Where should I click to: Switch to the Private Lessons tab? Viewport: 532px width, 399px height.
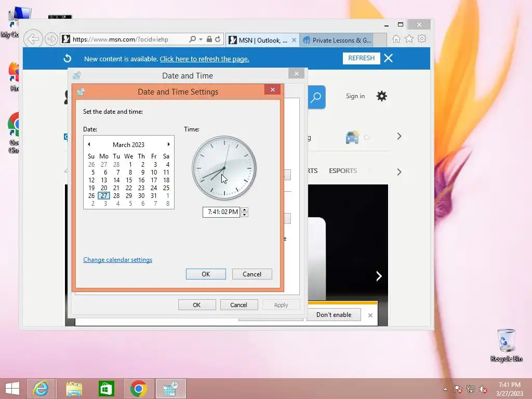(x=336, y=41)
